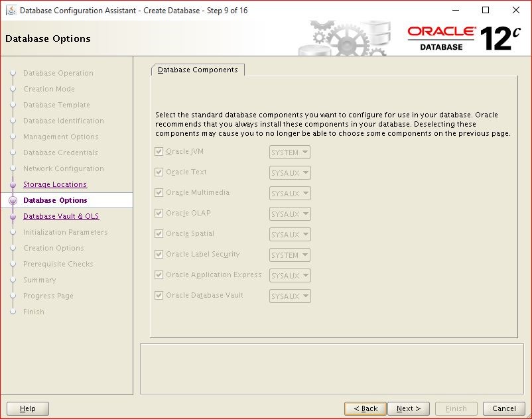Click the Initialization Parameters step
The height and width of the screenshot is (419, 532).
click(x=66, y=232)
